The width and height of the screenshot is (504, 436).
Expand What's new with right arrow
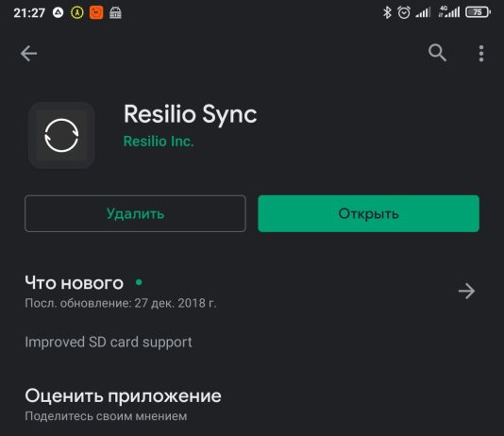pos(466,291)
